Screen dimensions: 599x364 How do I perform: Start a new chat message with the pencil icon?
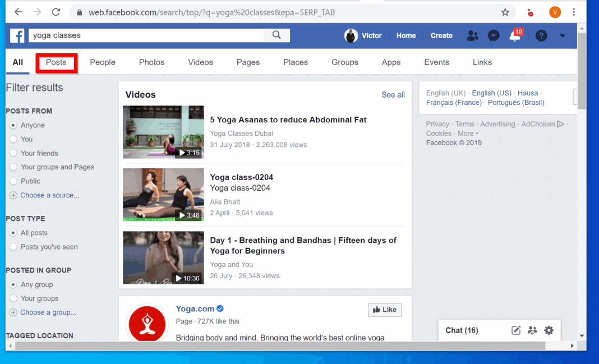pyautogui.click(x=515, y=330)
